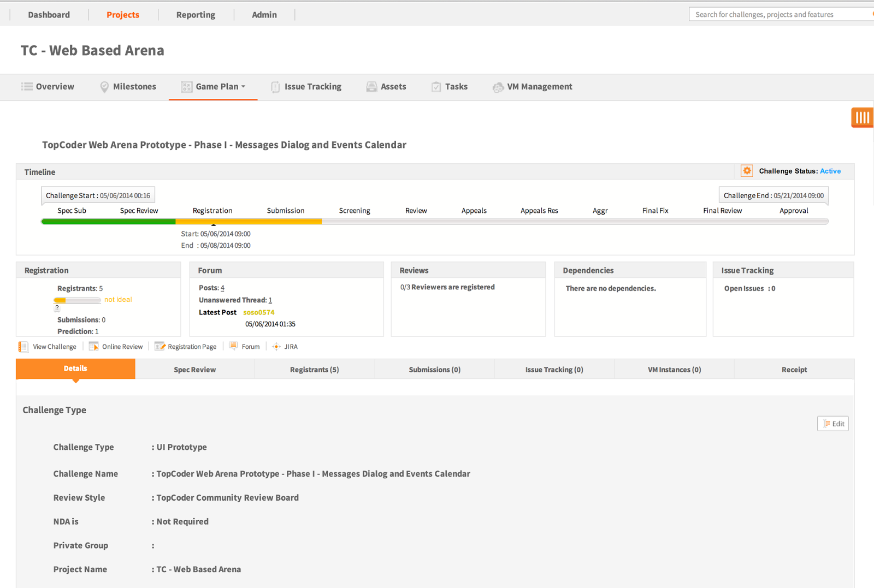Click the Online Review icon
The height and width of the screenshot is (588, 874).
[94, 346]
